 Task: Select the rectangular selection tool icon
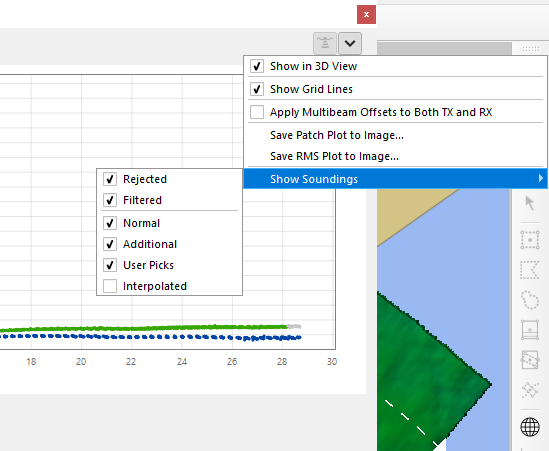pos(530,240)
